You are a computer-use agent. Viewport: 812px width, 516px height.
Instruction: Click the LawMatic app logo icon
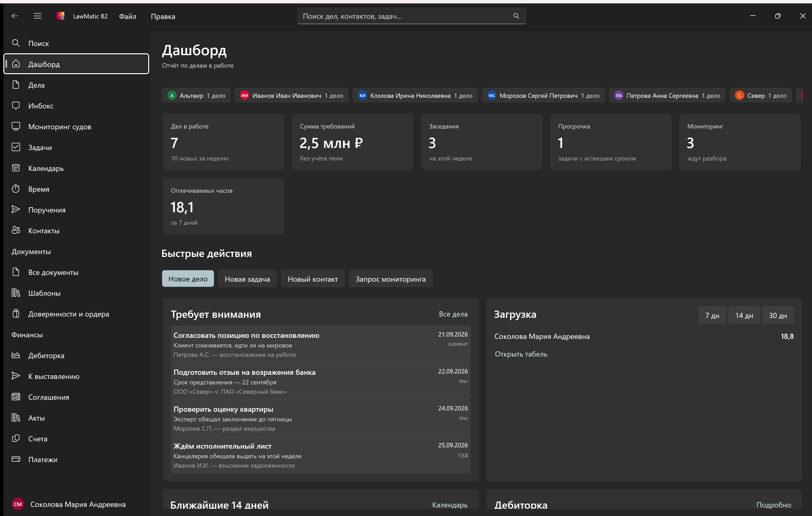[x=61, y=16]
